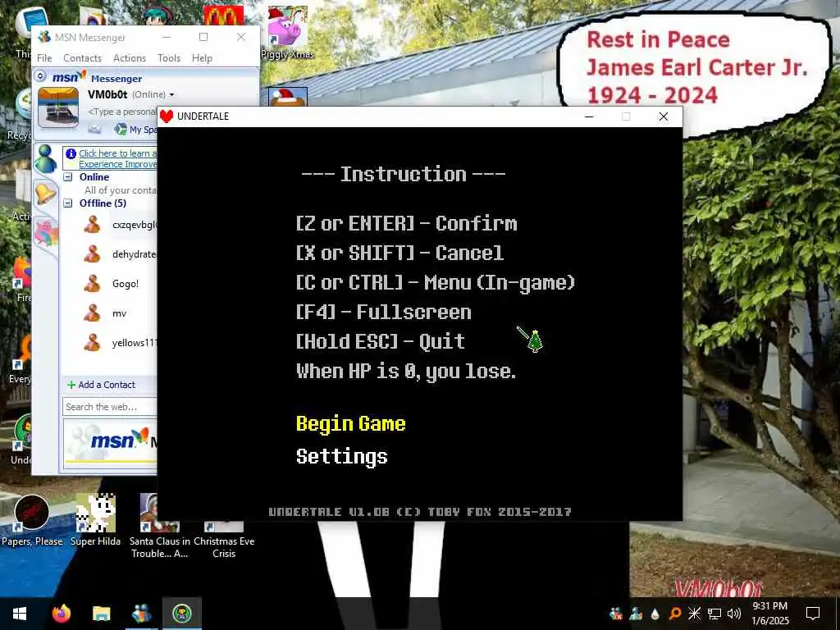Launch Firefox from the taskbar
The width and height of the screenshot is (840, 630).
tap(61, 614)
